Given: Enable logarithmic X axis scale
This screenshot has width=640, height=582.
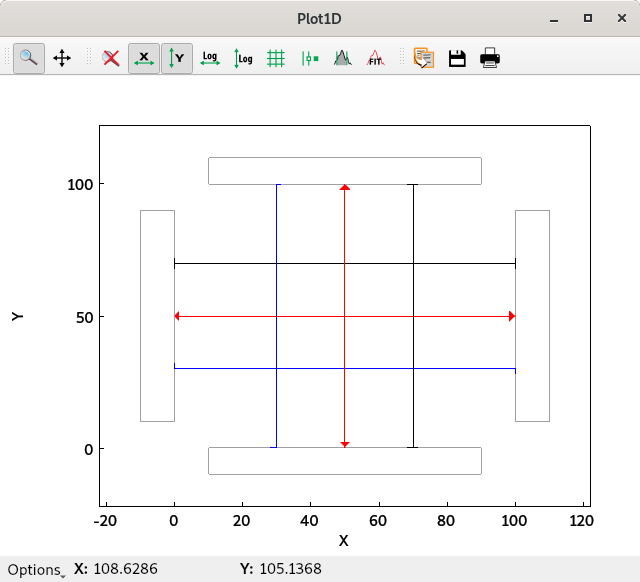Looking at the screenshot, I should [x=210, y=58].
